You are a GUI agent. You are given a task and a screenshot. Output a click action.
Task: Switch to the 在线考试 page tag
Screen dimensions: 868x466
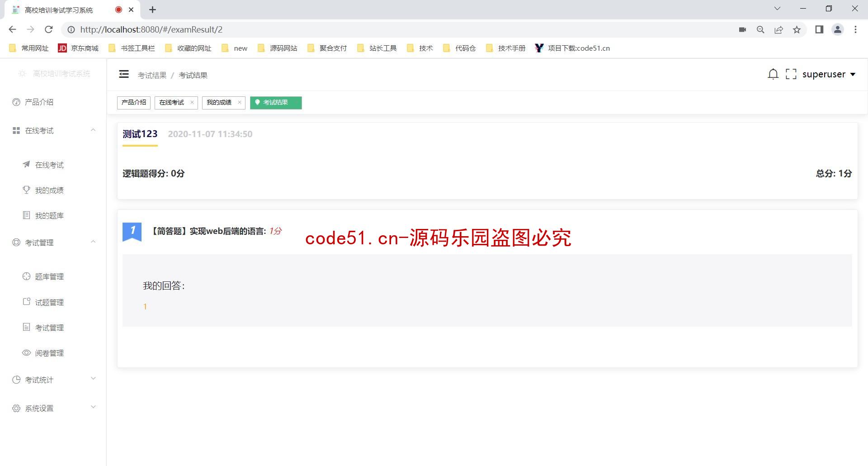click(172, 103)
